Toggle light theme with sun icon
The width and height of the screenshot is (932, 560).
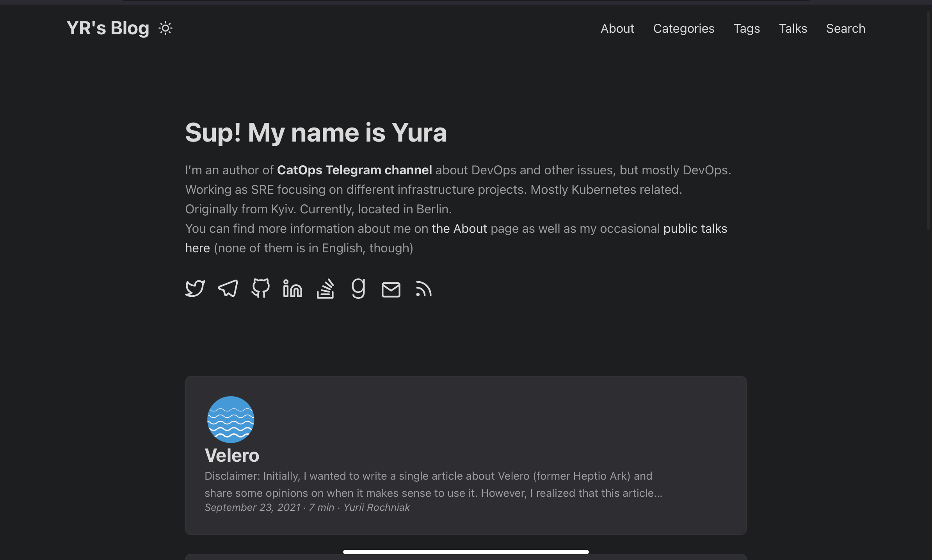(165, 28)
